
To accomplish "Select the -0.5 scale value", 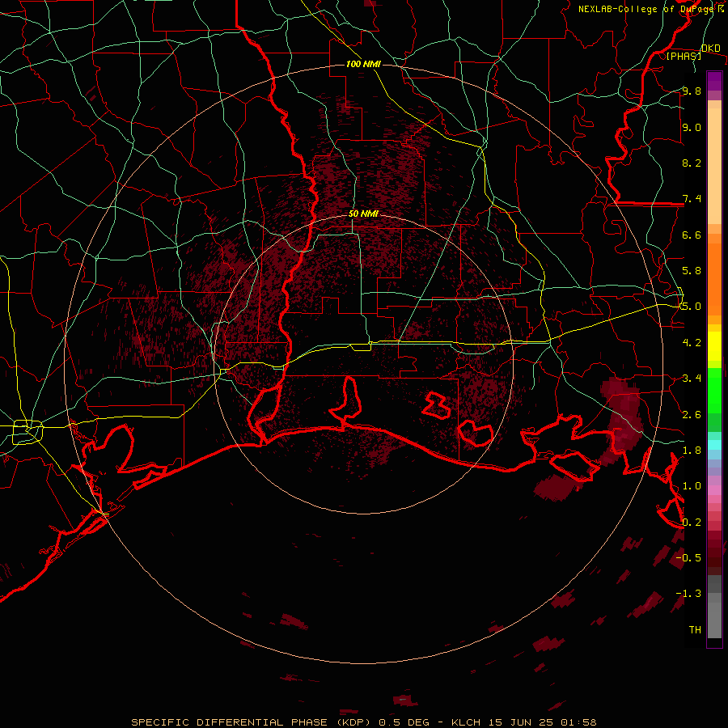I will [x=688, y=557].
